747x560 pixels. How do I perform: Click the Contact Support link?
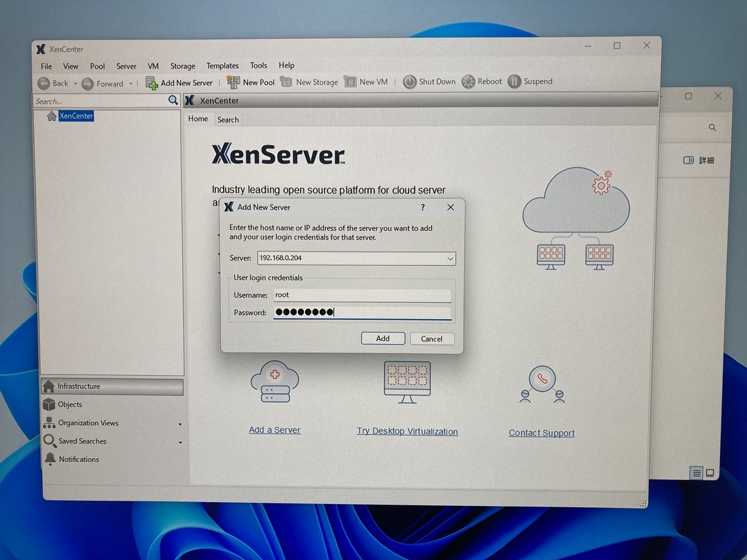tap(542, 433)
